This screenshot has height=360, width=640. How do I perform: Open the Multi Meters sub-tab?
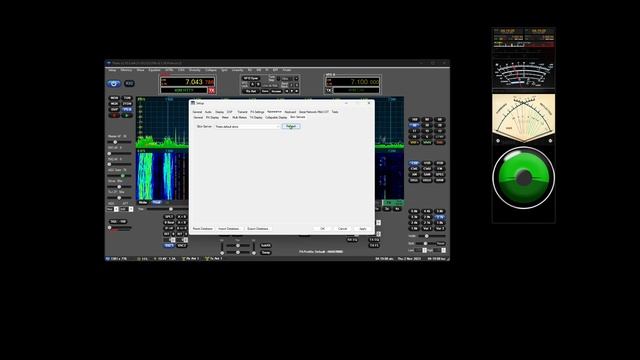240,118
